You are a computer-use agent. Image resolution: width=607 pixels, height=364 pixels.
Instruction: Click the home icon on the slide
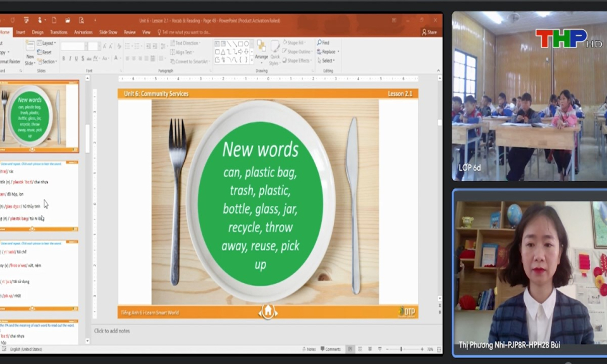tap(268, 312)
